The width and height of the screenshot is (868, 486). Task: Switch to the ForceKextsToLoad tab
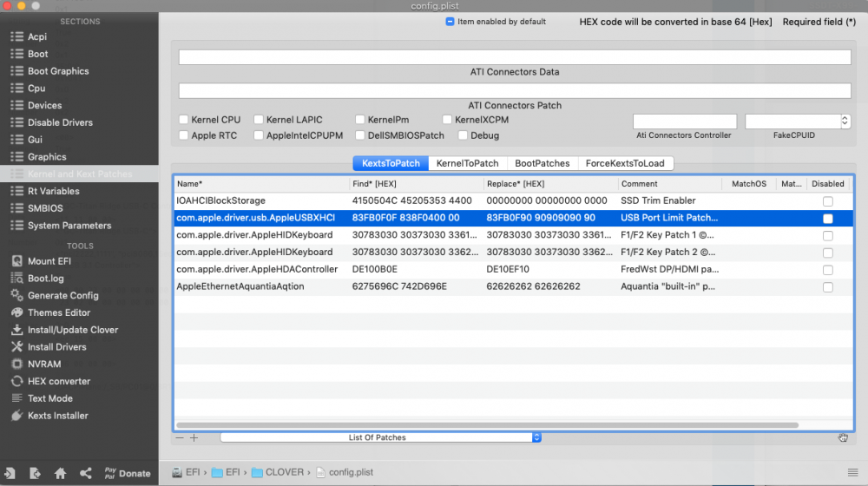[x=625, y=163]
